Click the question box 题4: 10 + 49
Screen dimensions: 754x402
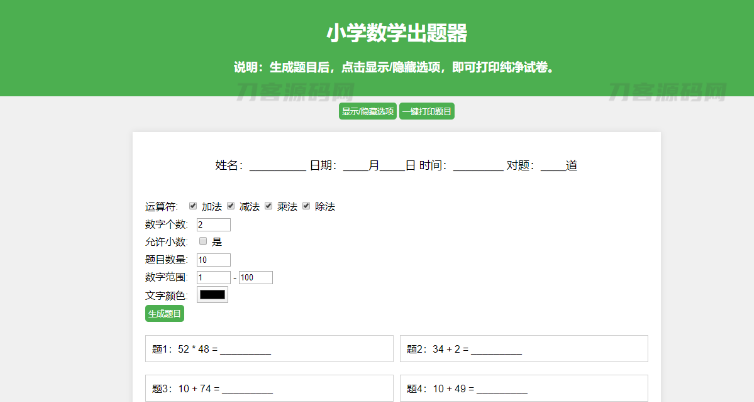tap(524, 388)
